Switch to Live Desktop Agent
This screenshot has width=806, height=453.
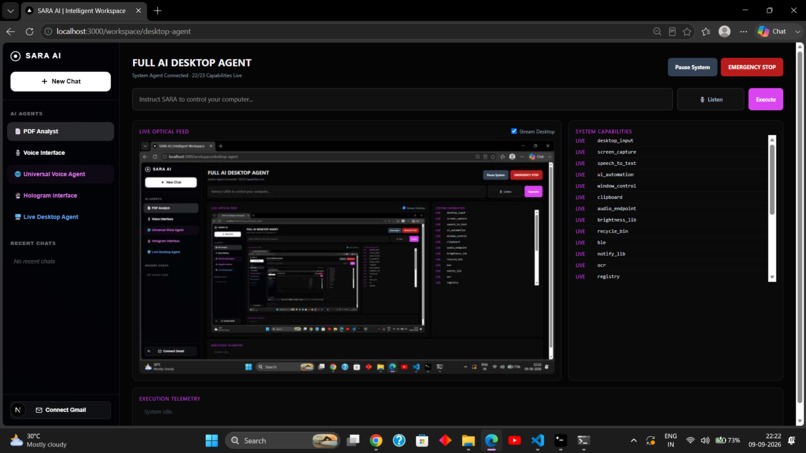[61, 217]
